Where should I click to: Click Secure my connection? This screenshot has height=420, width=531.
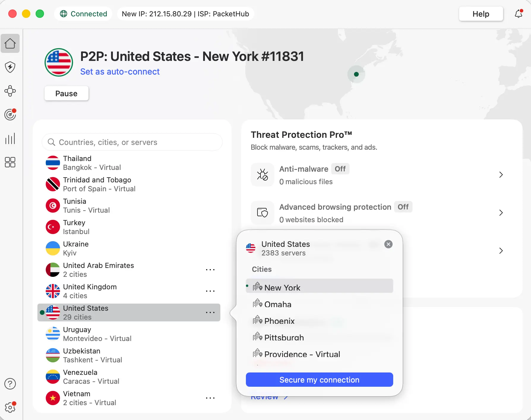(319, 380)
